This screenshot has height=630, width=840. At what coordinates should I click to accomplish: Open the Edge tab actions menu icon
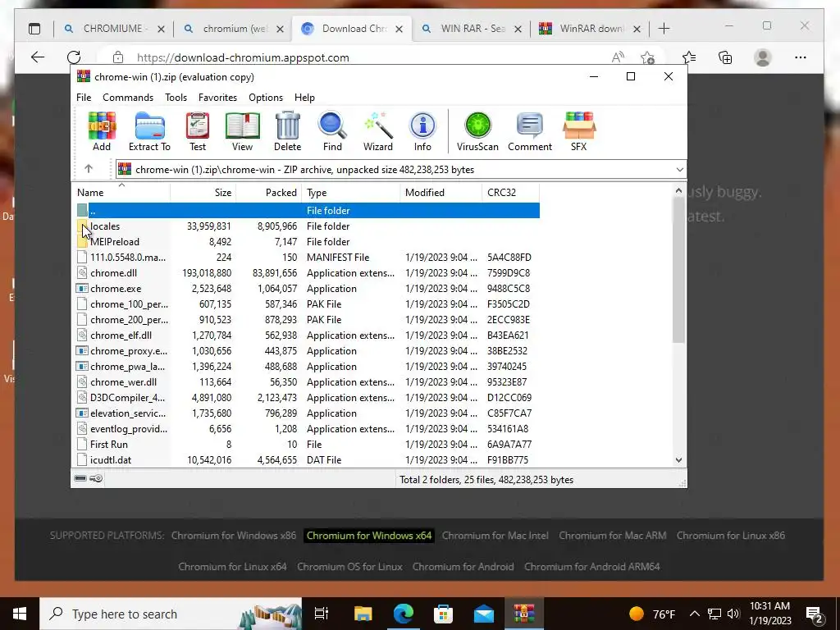(34, 29)
